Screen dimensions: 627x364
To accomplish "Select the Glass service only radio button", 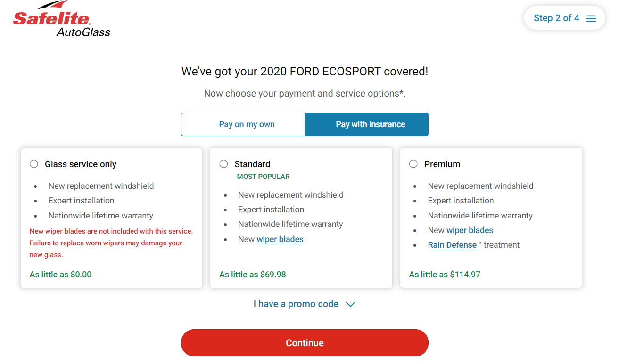I will (x=34, y=164).
